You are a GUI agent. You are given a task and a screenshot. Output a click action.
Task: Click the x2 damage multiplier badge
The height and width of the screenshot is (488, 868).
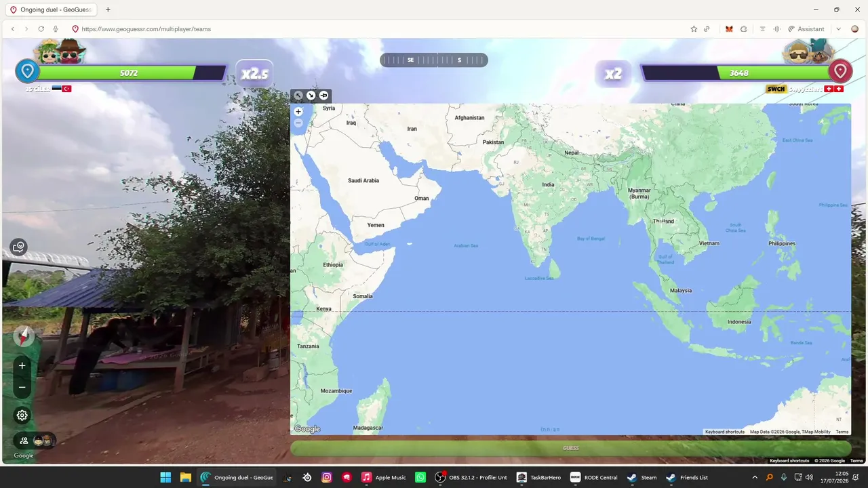[x=613, y=73]
